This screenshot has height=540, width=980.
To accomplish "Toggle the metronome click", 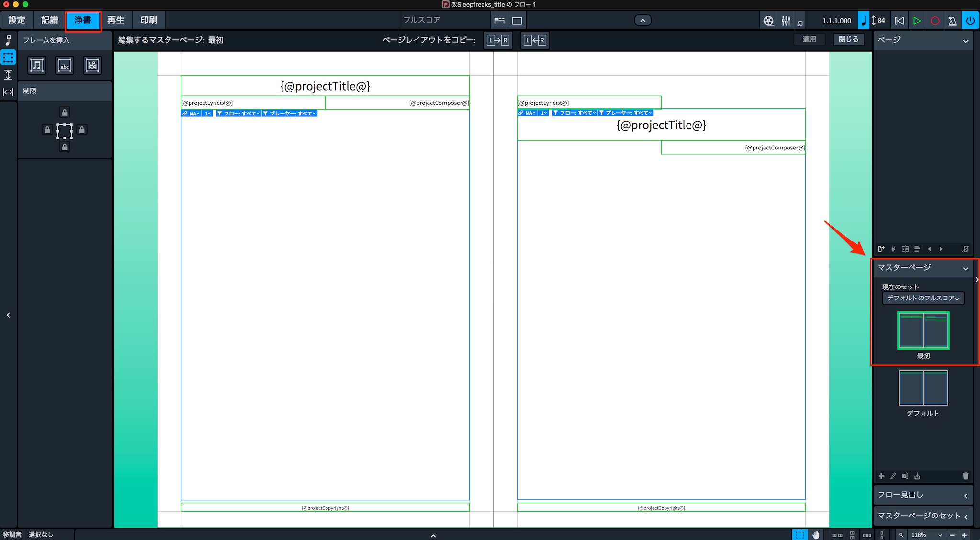I will click(952, 21).
